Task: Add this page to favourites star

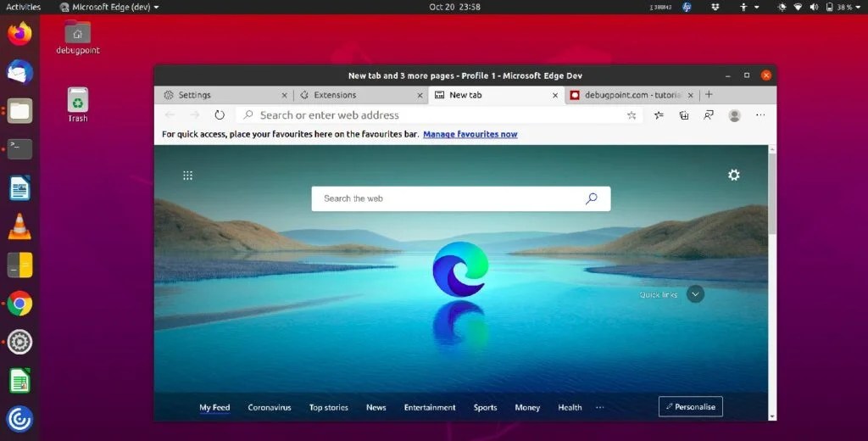Action: 632,115
